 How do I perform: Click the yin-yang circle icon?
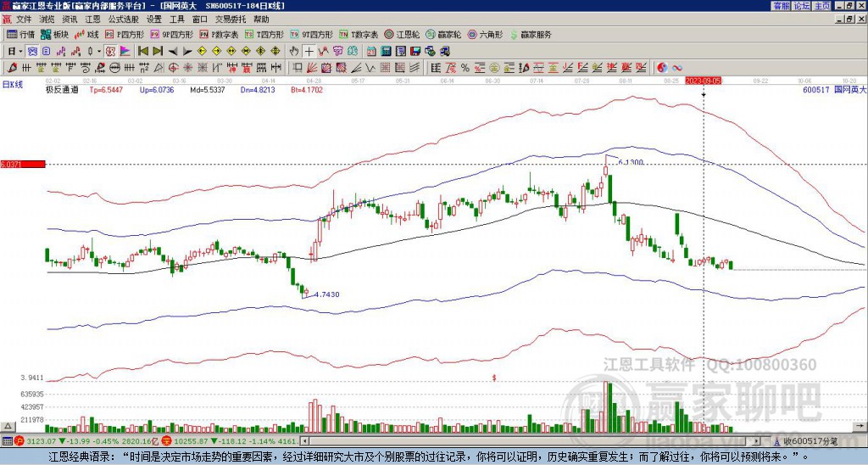click(x=662, y=68)
